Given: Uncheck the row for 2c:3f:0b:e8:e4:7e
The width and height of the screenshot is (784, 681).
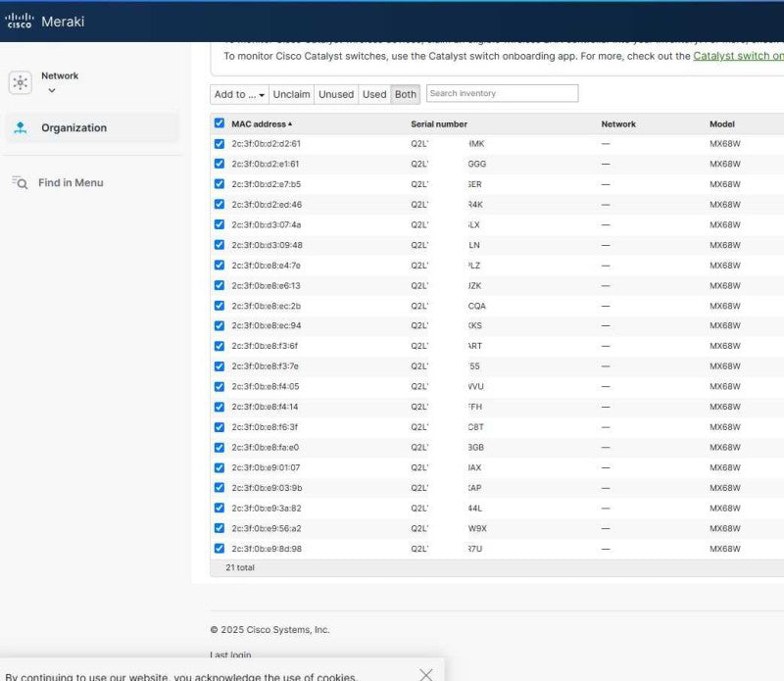Looking at the screenshot, I should [219, 265].
